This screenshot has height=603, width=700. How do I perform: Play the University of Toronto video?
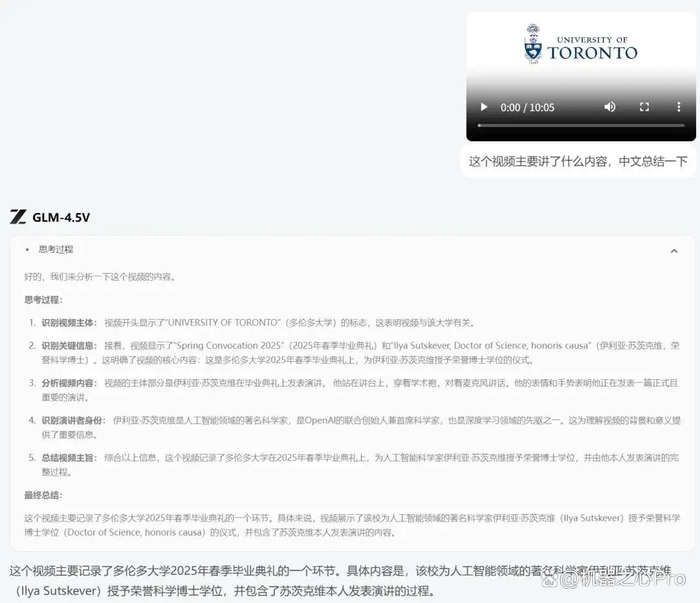click(484, 107)
